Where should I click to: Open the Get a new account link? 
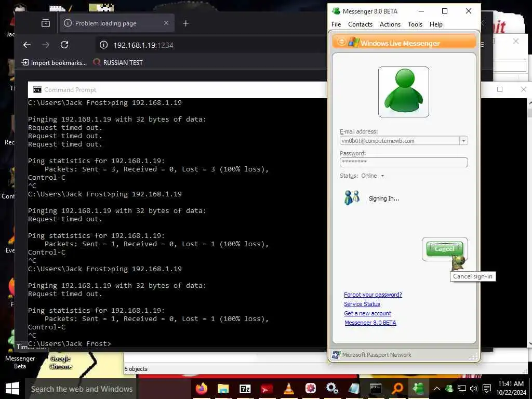[367, 313]
